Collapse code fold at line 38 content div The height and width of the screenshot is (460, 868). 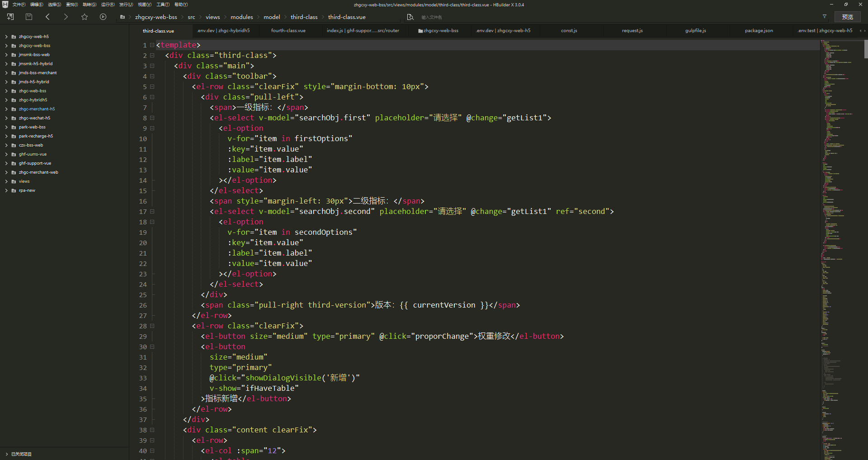[152, 430]
